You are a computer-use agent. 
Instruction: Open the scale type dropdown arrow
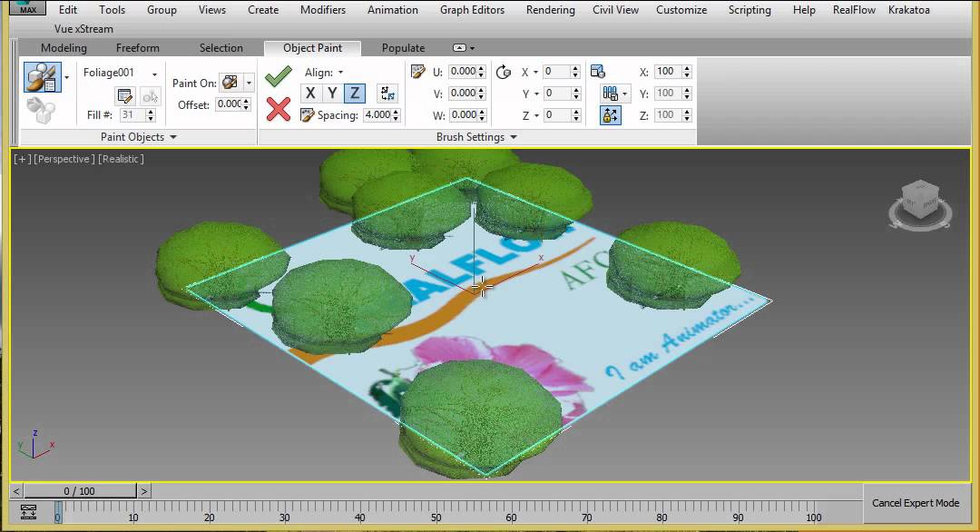[625, 94]
